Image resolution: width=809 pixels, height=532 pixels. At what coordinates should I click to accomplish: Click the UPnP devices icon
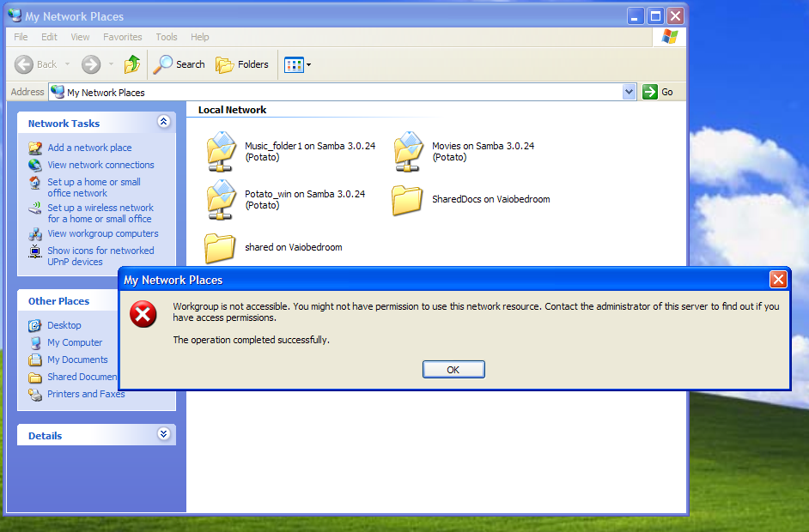35,251
